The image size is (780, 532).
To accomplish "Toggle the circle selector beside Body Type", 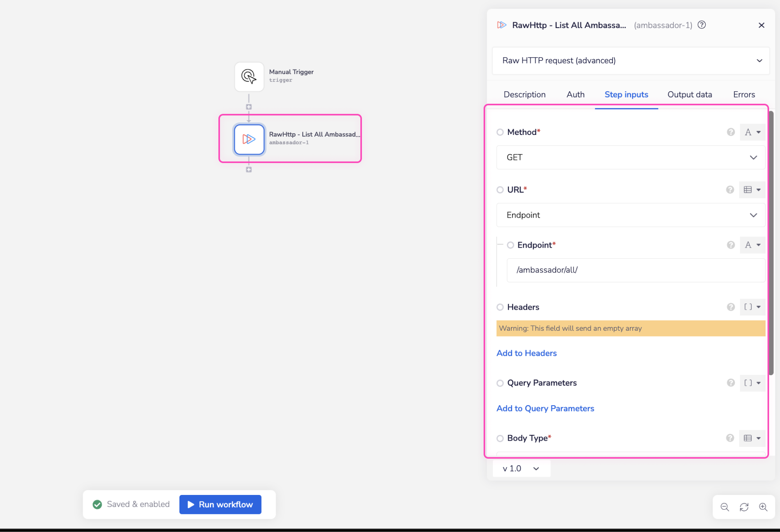I will pos(500,438).
